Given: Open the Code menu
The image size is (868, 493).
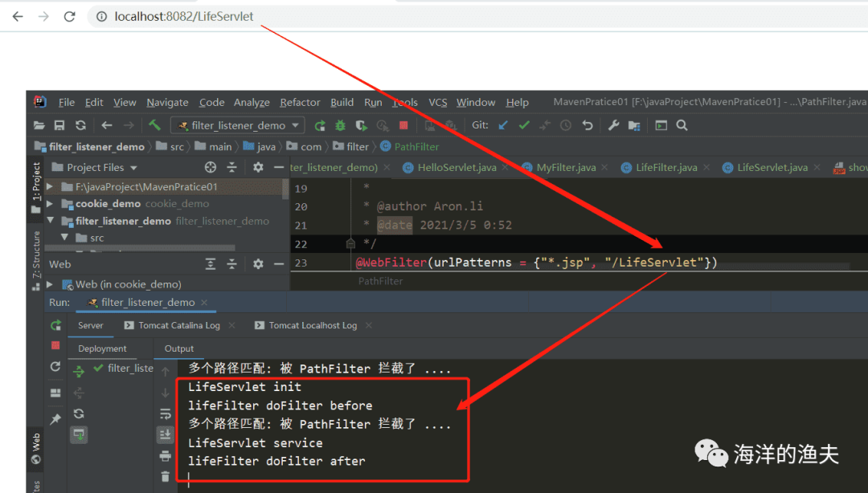Looking at the screenshot, I should (x=212, y=102).
